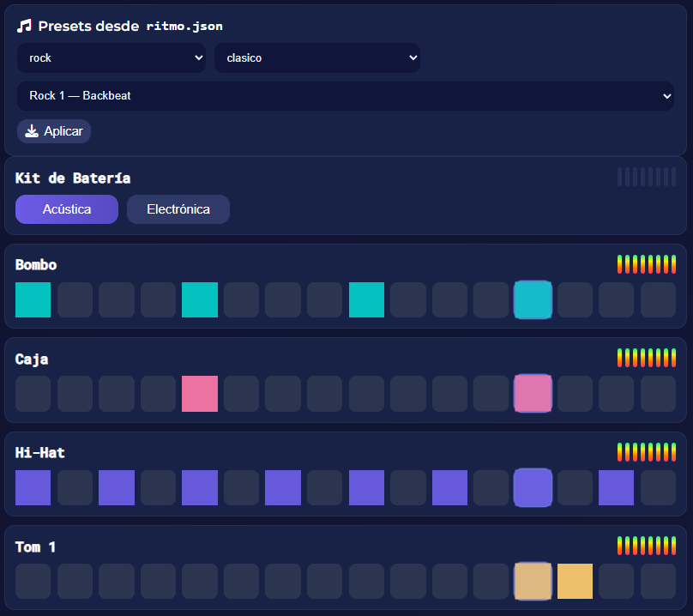
Task: Open the Rock 1 — Backbeat preset dropdown
Action: (346, 95)
